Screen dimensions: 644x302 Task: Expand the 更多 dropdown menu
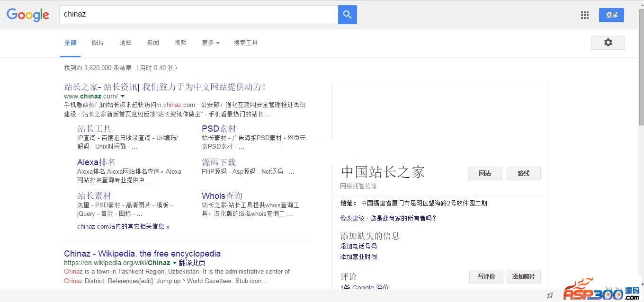(211, 43)
